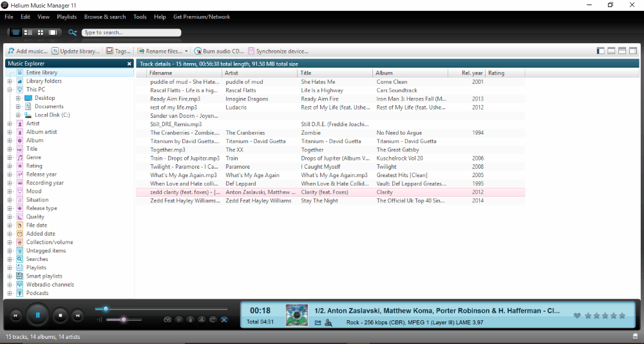
Task: Toggle the left panel layout icon
Action: tap(600, 51)
